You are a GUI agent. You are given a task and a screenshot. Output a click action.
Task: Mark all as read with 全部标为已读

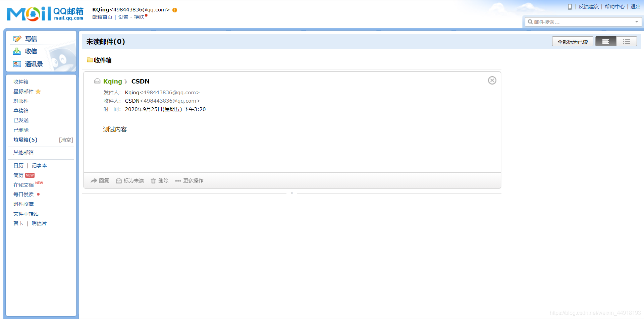[x=573, y=42]
